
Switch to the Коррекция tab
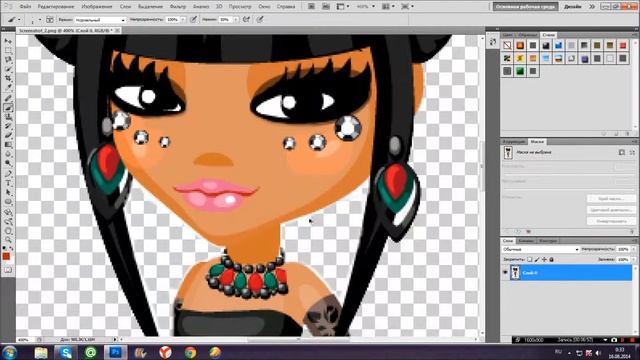[514, 142]
